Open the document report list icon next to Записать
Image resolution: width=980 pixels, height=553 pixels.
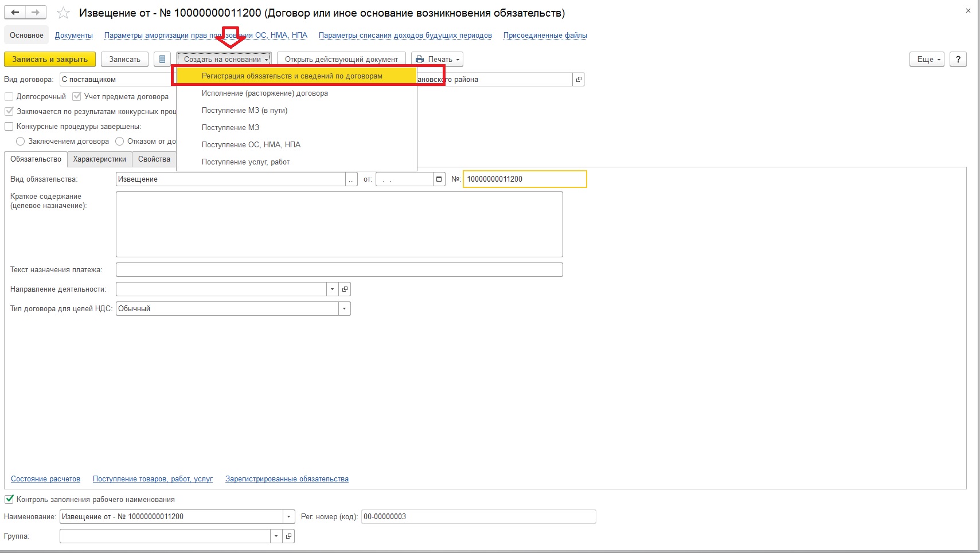pyautogui.click(x=162, y=59)
